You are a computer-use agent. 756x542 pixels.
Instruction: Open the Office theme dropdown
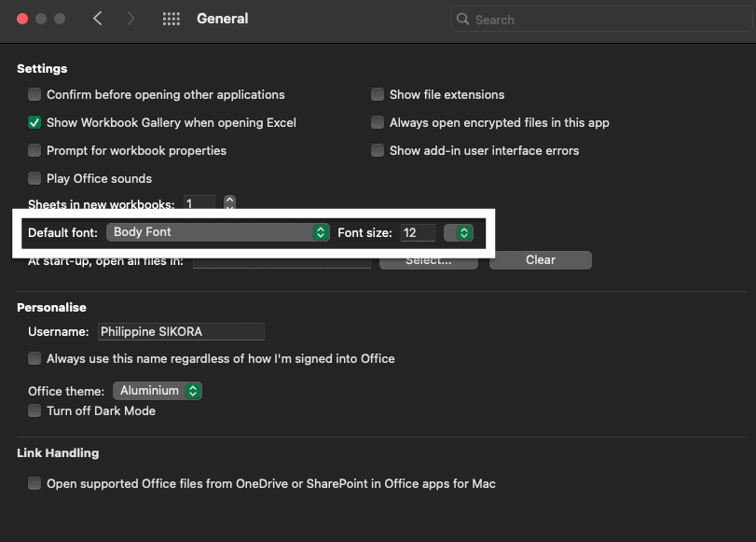157,391
